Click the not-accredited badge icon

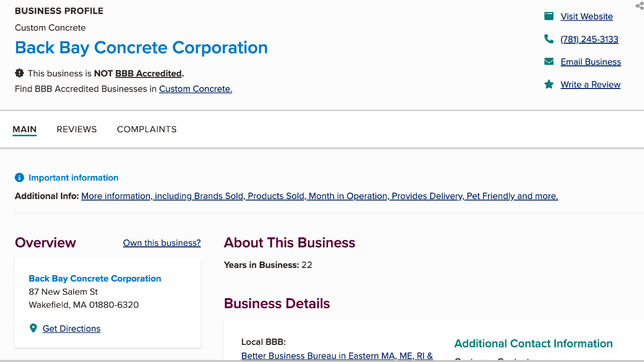coord(20,73)
